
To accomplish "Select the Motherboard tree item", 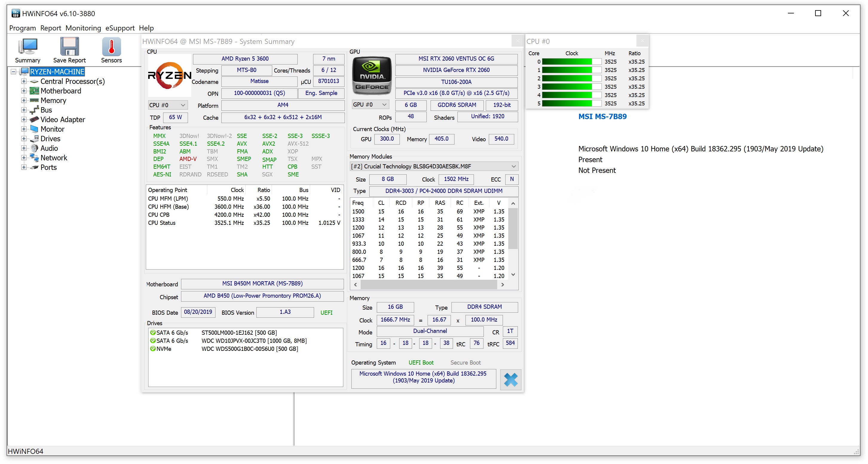I will (61, 91).
